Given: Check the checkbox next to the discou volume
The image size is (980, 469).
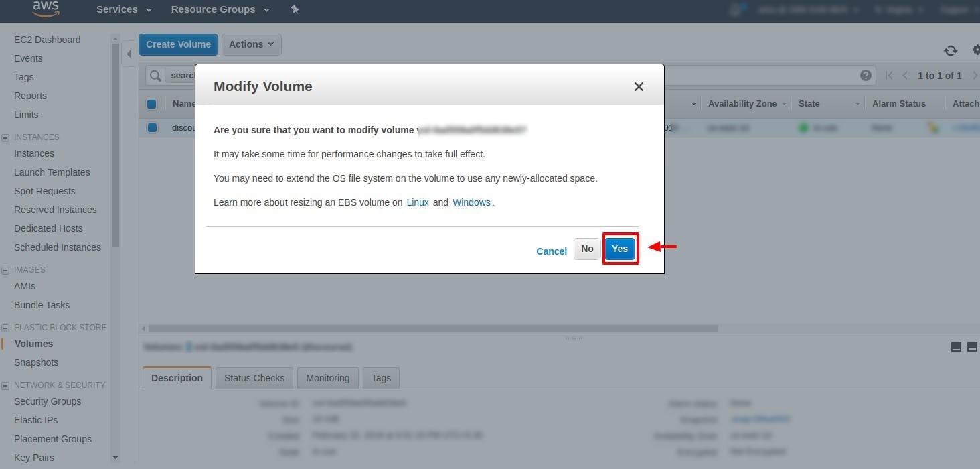Looking at the screenshot, I should (152, 127).
